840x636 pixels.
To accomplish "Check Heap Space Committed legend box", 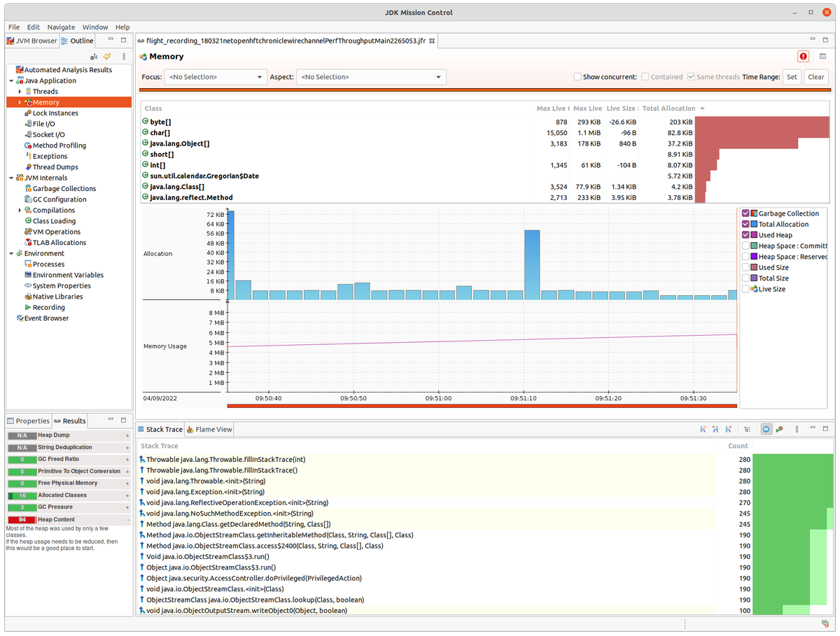I will coord(746,246).
